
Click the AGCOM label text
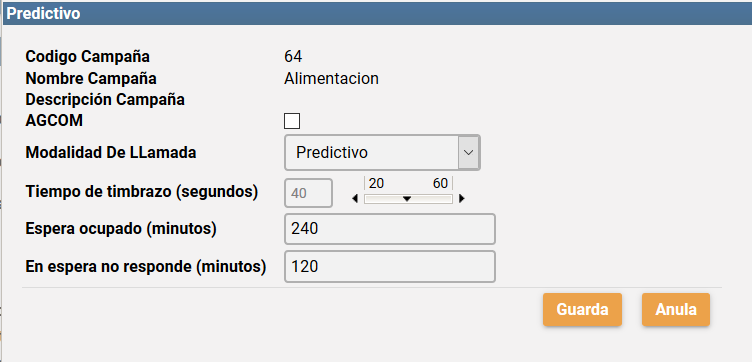(54, 121)
